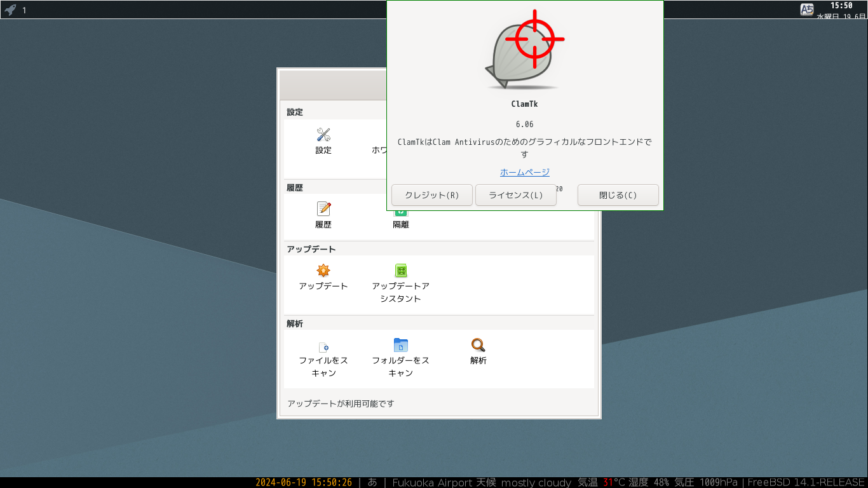Viewport: 868px width, 488px height.
Task: Select フォルダーをスキャン scan folder icon
Action: click(x=400, y=345)
